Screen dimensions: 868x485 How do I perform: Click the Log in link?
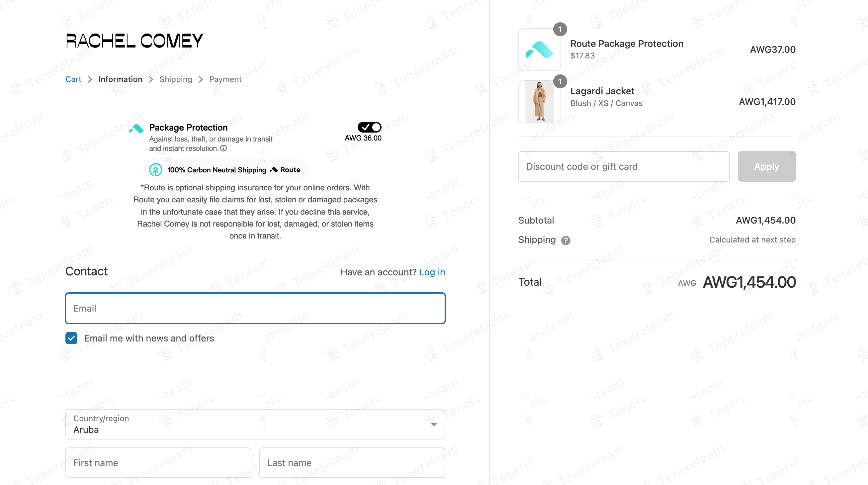(x=432, y=272)
